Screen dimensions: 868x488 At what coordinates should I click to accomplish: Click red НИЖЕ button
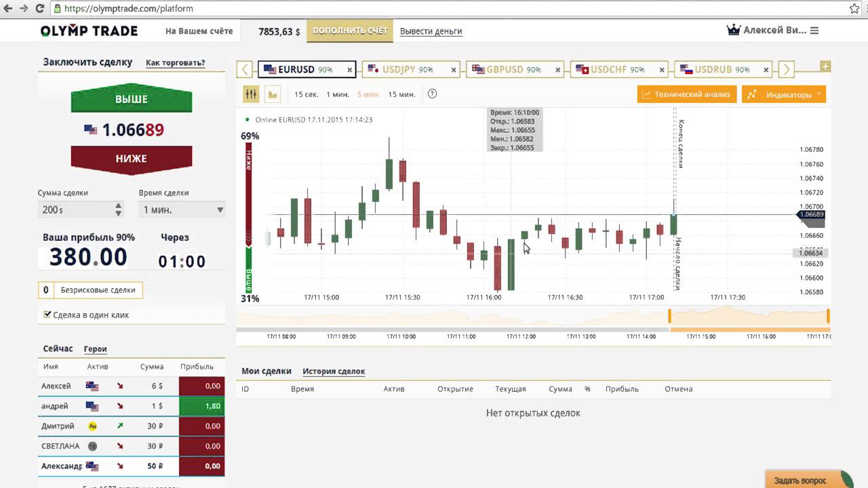click(132, 159)
